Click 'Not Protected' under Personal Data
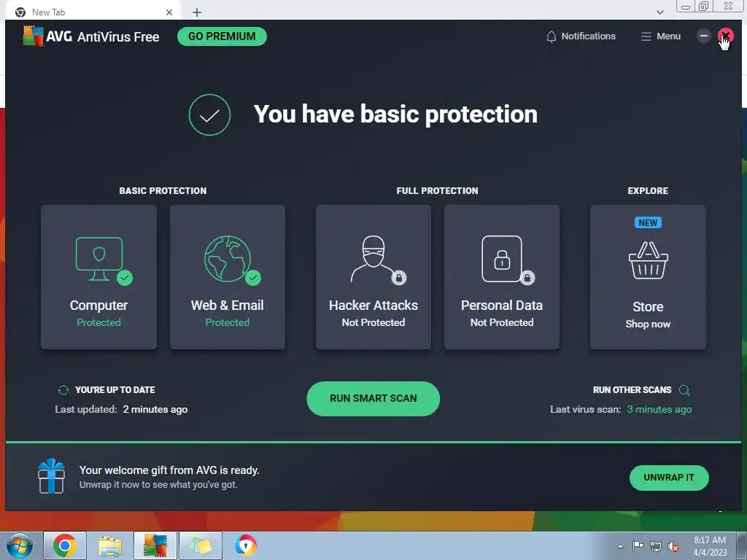The height and width of the screenshot is (560, 747). click(x=502, y=322)
